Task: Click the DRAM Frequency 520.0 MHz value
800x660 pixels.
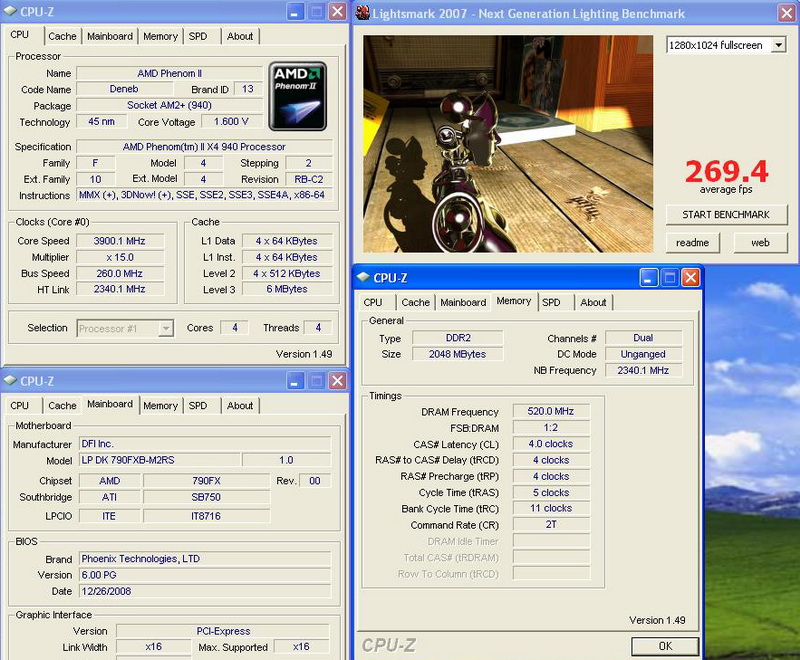Action: [551, 411]
